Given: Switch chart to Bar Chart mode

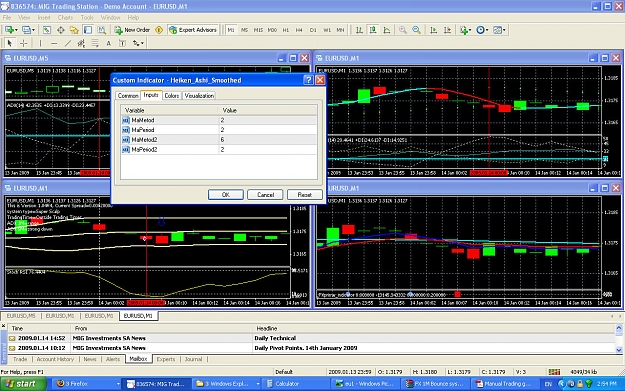Looking at the screenshot, I should pos(359,30).
